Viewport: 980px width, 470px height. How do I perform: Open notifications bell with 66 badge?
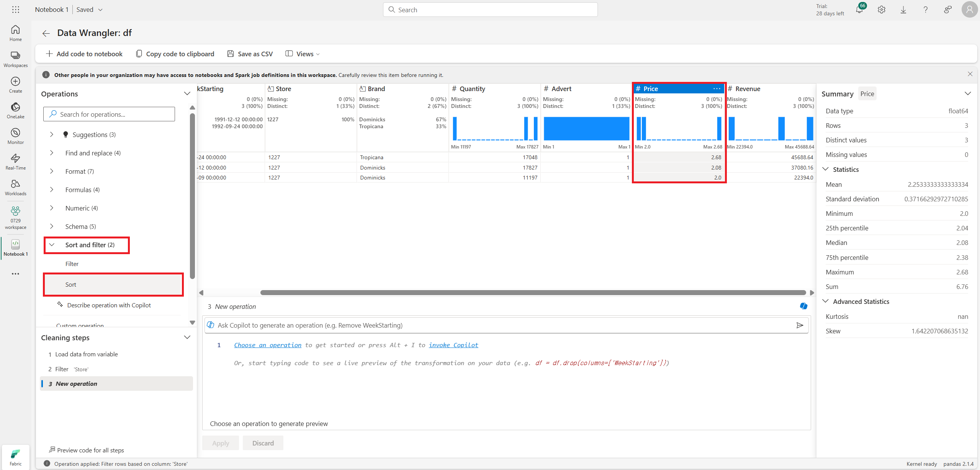point(859,10)
